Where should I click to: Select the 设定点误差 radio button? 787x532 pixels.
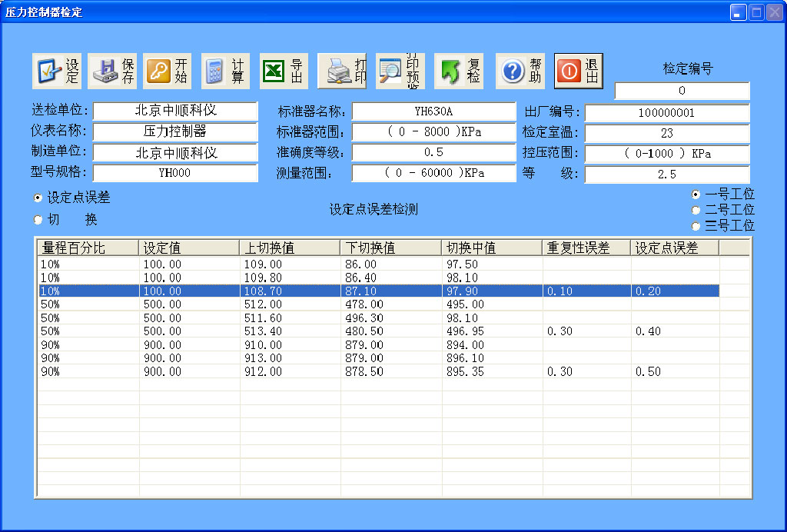tap(38, 198)
